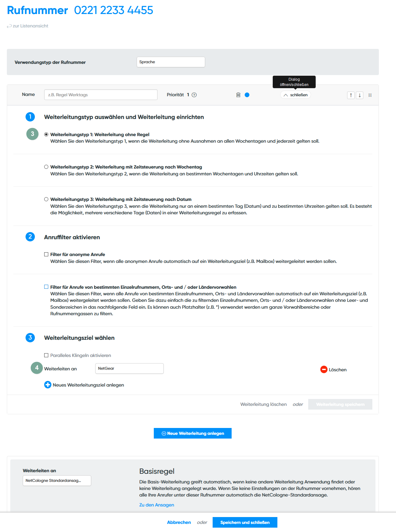Select Weiterleitungstyp 3 Zeitsteuerung nach Datum

46,199
